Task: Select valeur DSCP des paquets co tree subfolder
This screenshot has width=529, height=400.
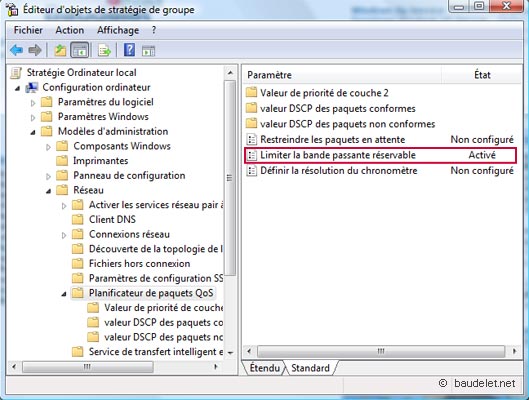Action: pos(163,322)
